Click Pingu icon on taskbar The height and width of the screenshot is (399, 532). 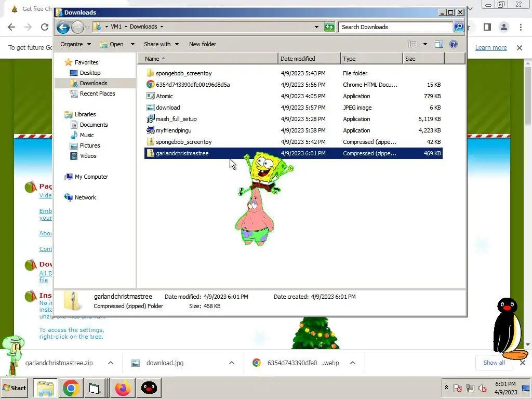tap(149, 388)
